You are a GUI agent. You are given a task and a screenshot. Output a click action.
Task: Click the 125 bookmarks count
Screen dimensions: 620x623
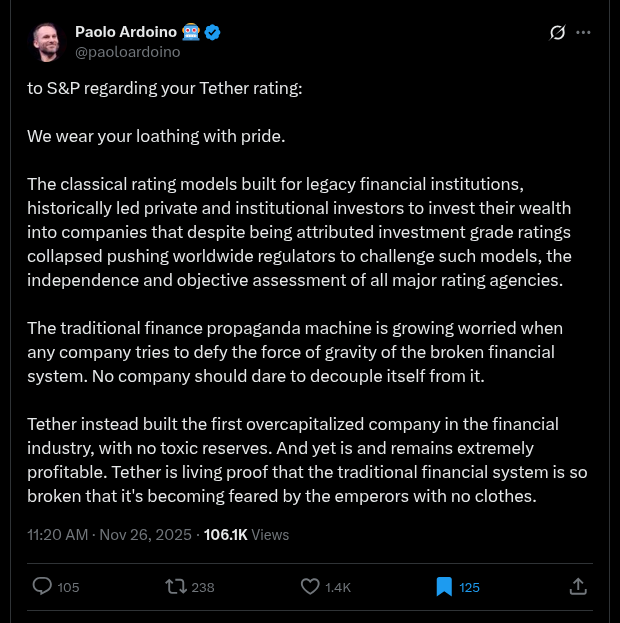470,587
